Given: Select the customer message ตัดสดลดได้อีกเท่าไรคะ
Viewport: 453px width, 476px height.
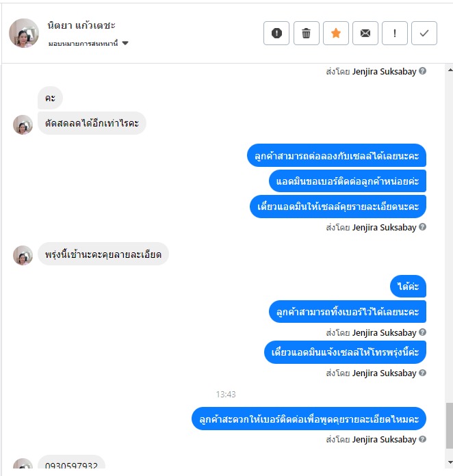Looking at the screenshot, I should (x=92, y=123).
